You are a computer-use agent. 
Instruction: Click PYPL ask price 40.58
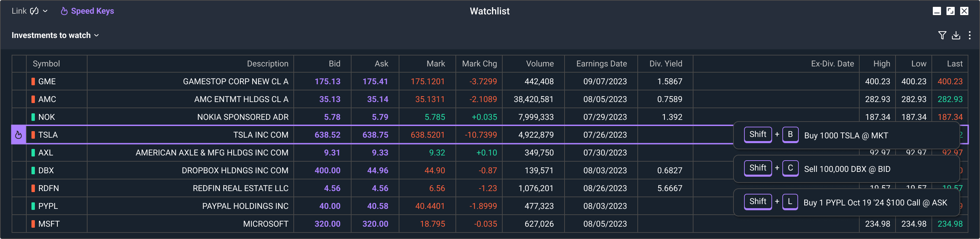click(378, 206)
